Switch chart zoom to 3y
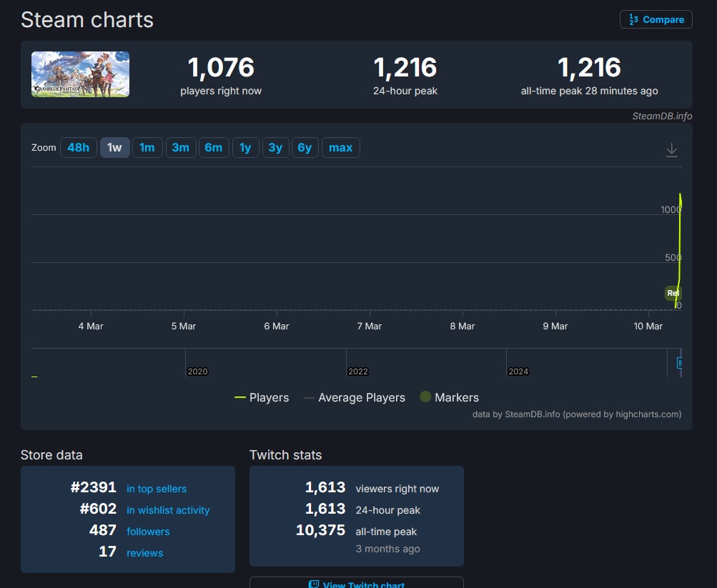 (275, 148)
